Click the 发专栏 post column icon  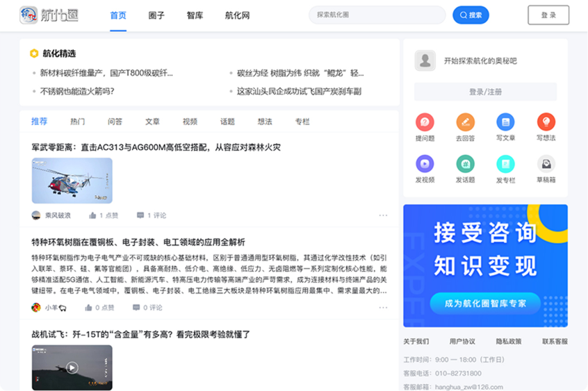[505, 164]
